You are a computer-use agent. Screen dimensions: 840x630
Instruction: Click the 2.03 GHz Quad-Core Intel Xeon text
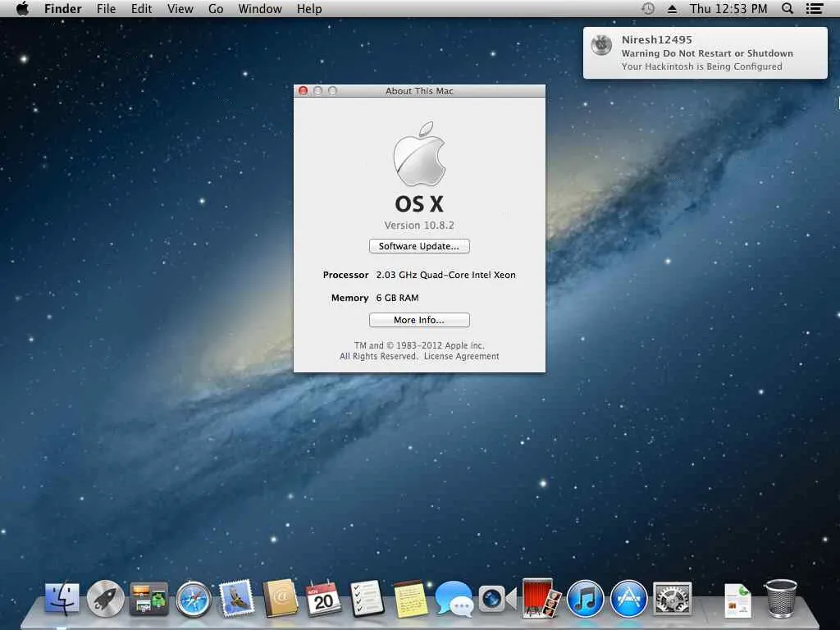[445, 275]
